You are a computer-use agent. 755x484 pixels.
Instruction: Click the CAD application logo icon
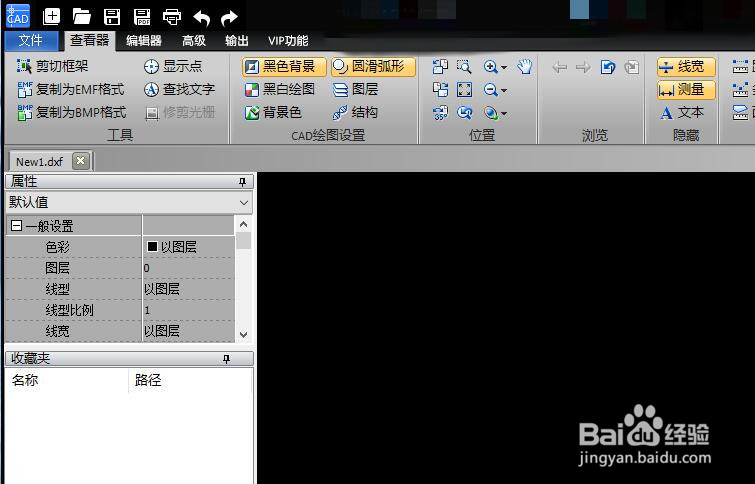point(18,16)
